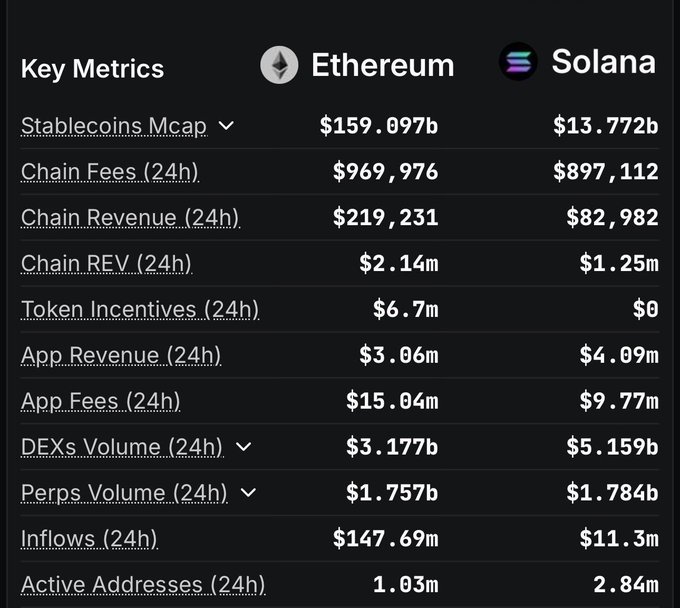The width and height of the screenshot is (680, 608).
Task: Click the Solana logo icon
Action: coord(518,62)
